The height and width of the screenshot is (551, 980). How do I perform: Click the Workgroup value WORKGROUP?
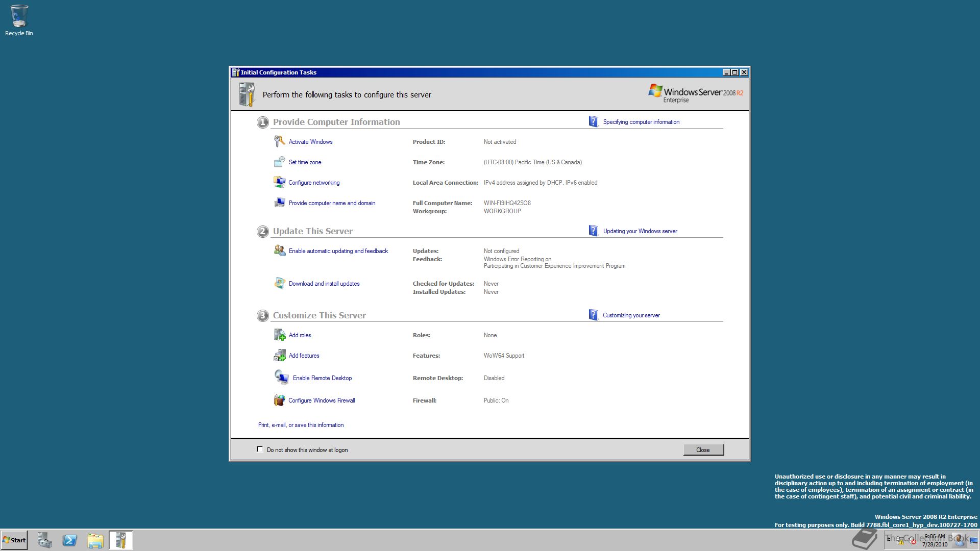(x=502, y=211)
